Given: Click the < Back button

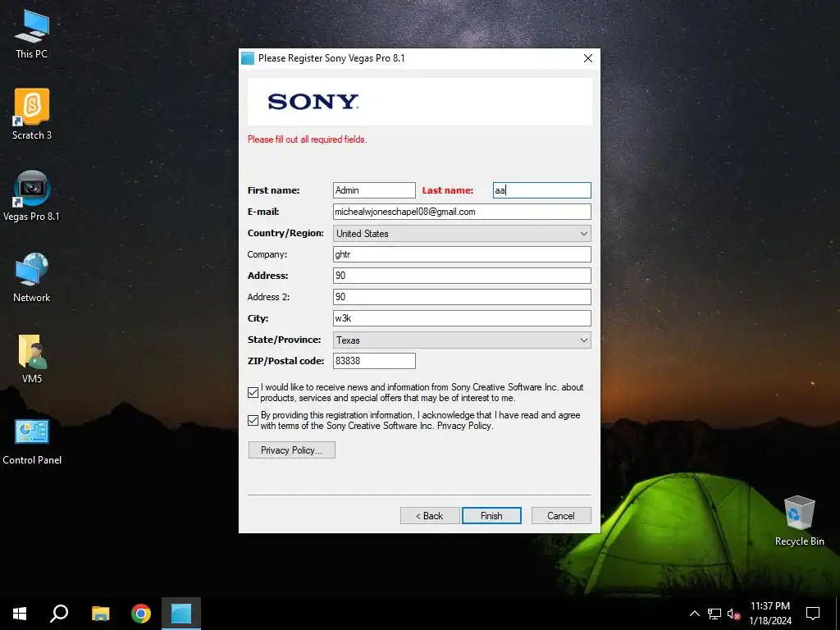Looking at the screenshot, I should point(430,515).
